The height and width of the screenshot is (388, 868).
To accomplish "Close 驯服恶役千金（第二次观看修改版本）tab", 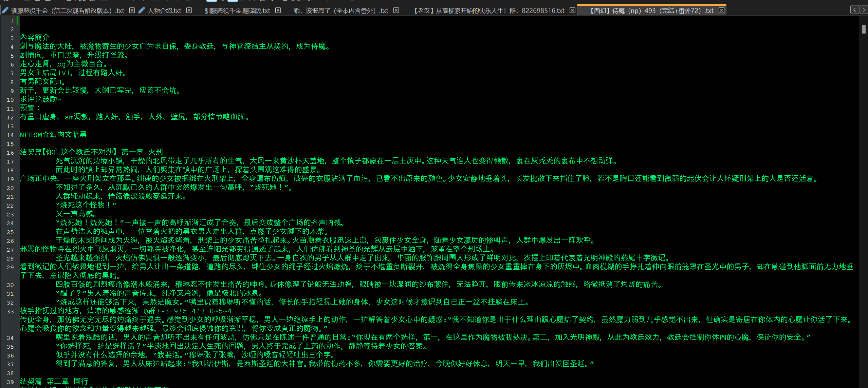I will tap(132, 11).
